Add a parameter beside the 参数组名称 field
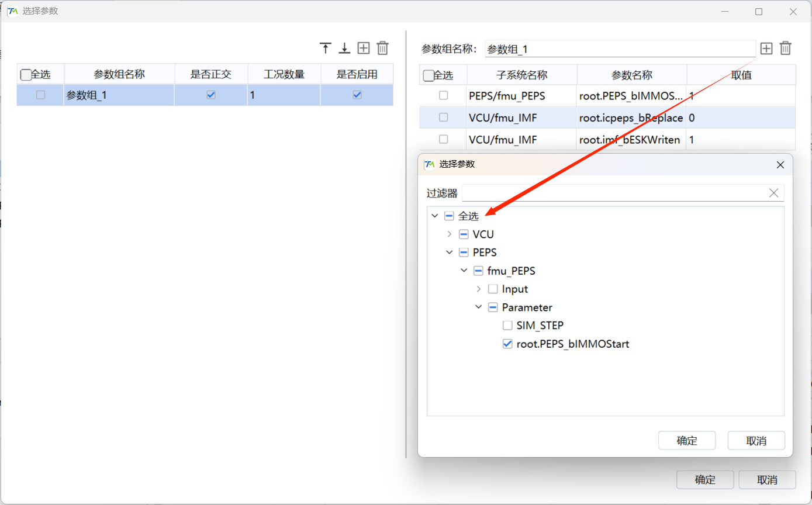This screenshot has width=812, height=505. [766, 49]
